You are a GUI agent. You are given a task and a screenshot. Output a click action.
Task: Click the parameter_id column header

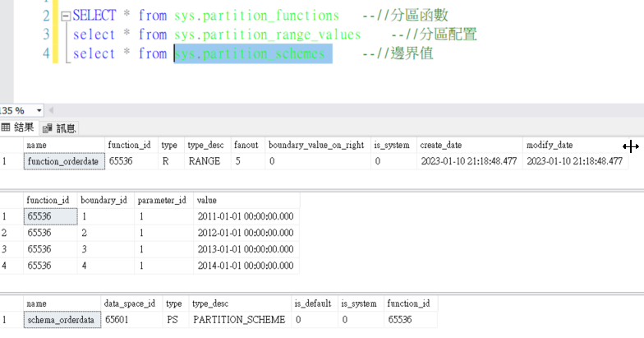163,201
